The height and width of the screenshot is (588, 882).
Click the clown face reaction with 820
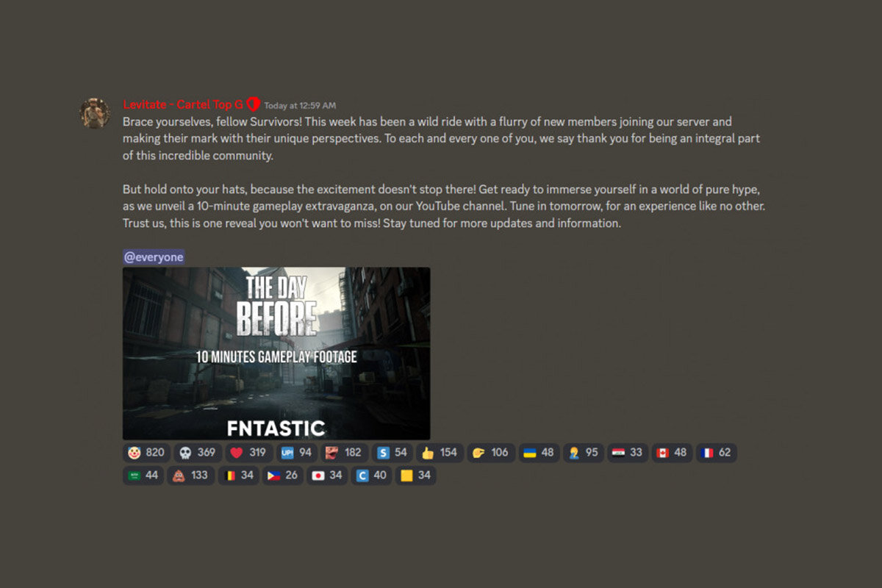coord(146,453)
